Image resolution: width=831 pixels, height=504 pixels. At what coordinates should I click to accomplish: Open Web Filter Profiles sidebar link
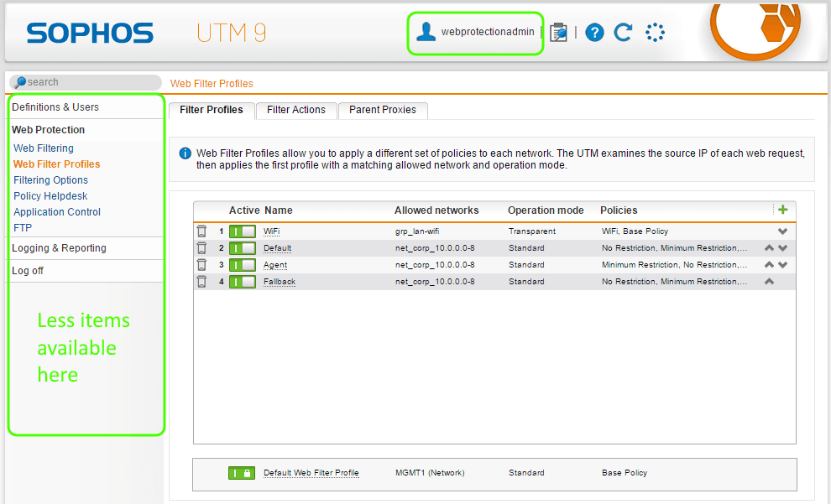click(57, 164)
